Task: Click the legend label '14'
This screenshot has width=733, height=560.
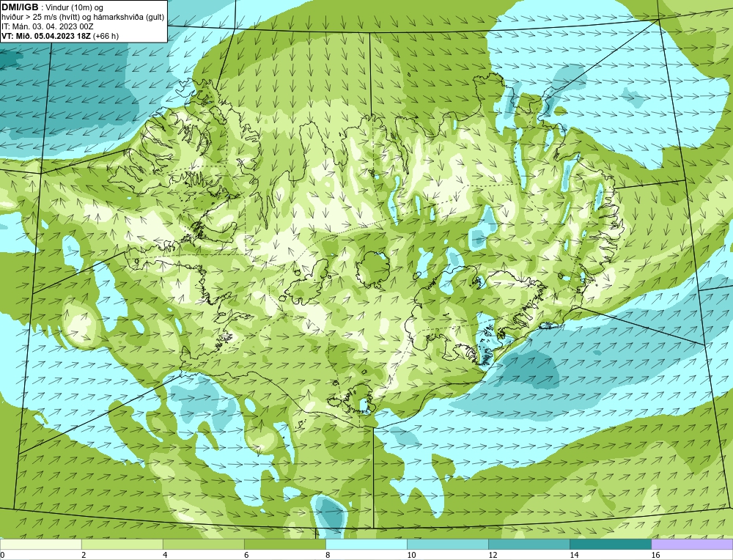Action: 574,555
